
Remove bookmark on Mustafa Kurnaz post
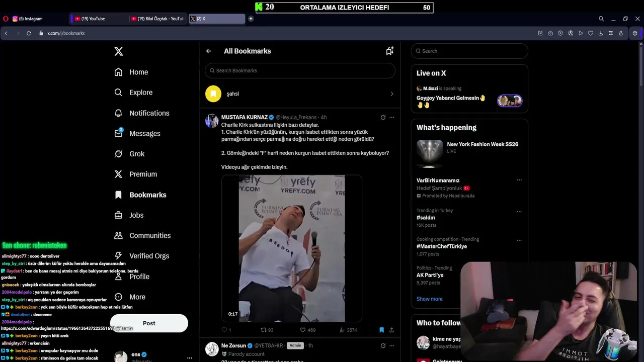tap(381, 330)
